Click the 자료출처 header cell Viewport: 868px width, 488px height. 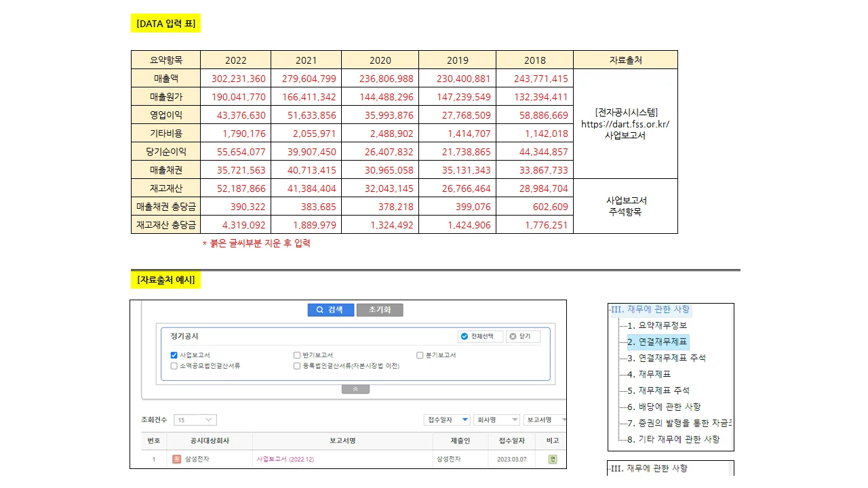click(x=626, y=60)
